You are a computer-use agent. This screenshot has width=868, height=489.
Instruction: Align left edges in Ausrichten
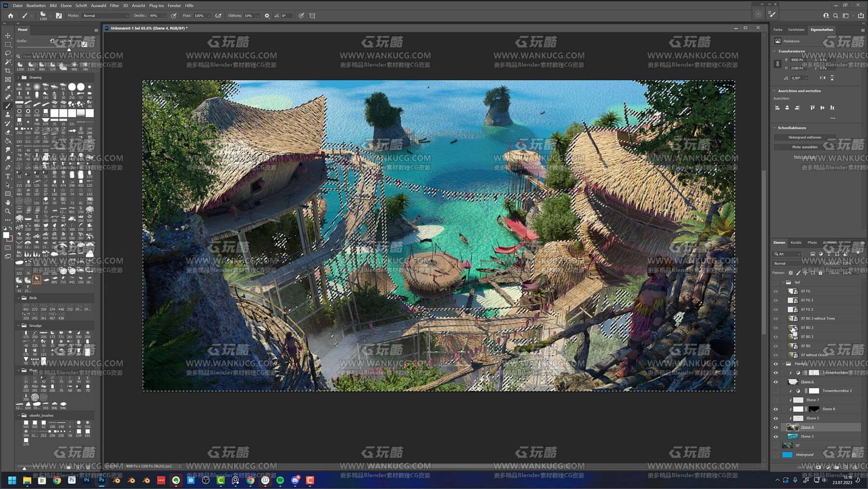777,107
